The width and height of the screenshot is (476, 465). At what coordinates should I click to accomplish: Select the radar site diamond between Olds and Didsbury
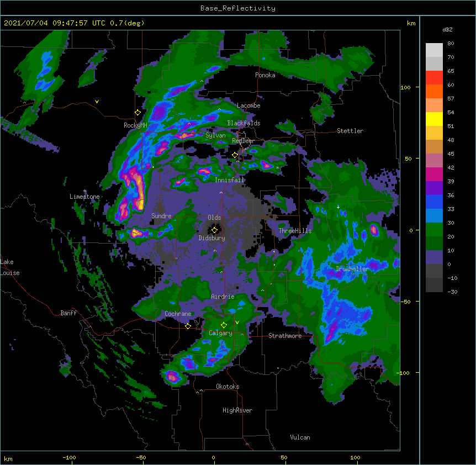[215, 230]
